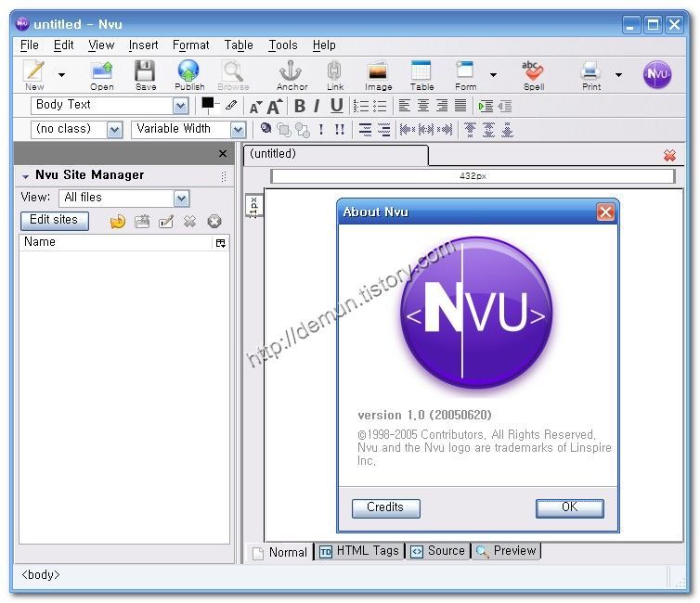Collapse the Nvu Site Manager header
Image resolution: width=700 pixels, height=603 pixels.
(25, 176)
